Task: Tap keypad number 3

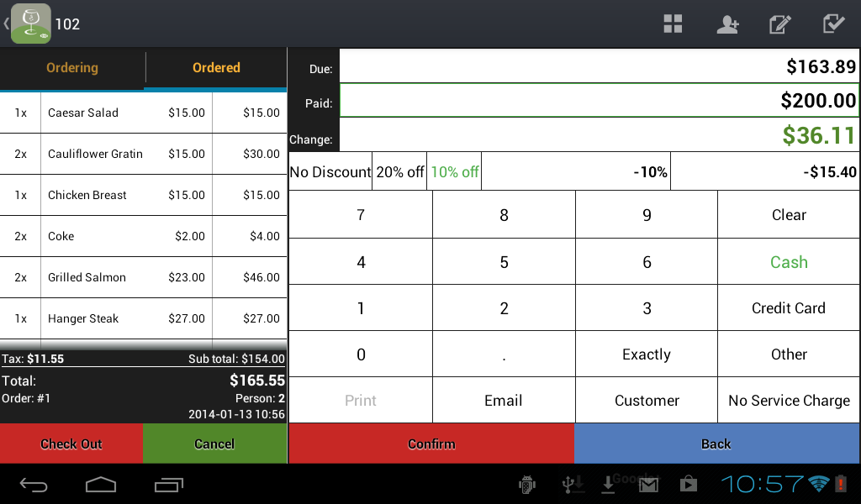Action: (x=647, y=308)
